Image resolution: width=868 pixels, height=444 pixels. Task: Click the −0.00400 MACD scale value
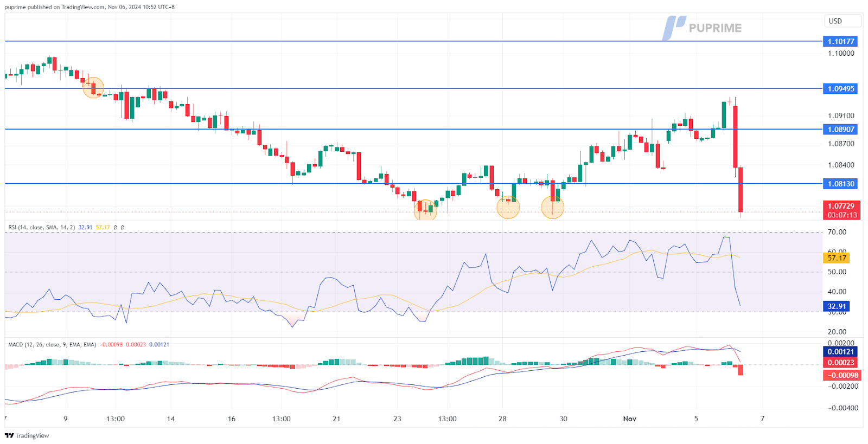click(842, 408)
